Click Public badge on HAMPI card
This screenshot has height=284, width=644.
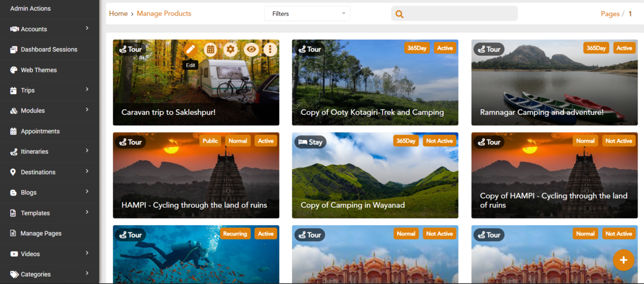click(x=210, y=141)
